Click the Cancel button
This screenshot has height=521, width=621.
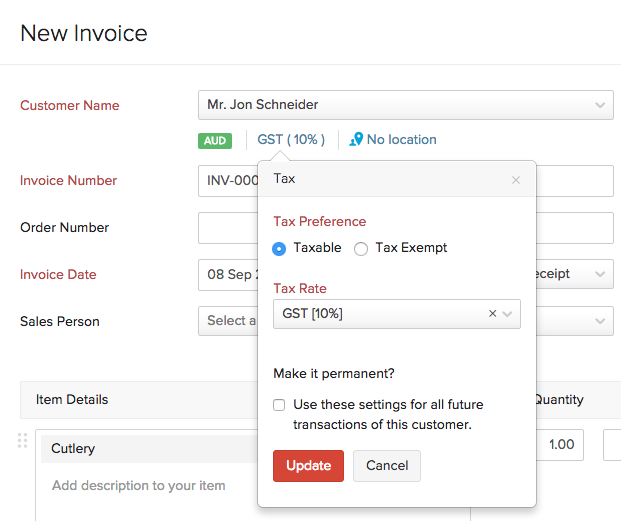coord(387,466)
